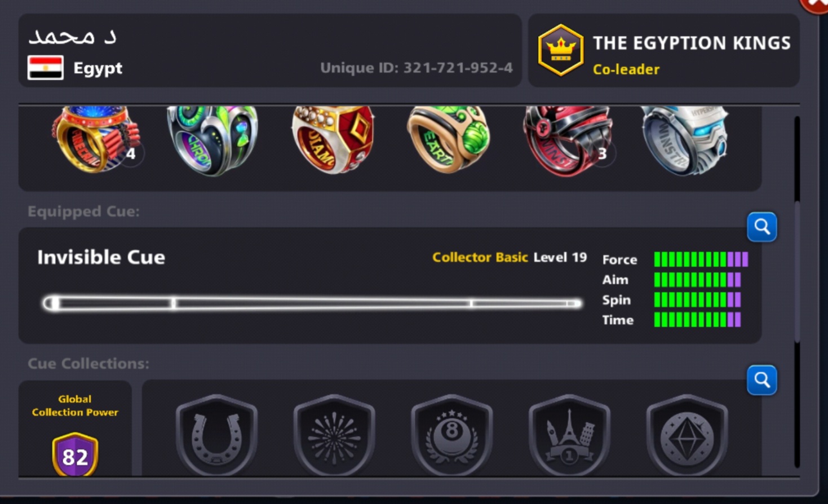Choose the green Earth ring

[x=448, y=139]
